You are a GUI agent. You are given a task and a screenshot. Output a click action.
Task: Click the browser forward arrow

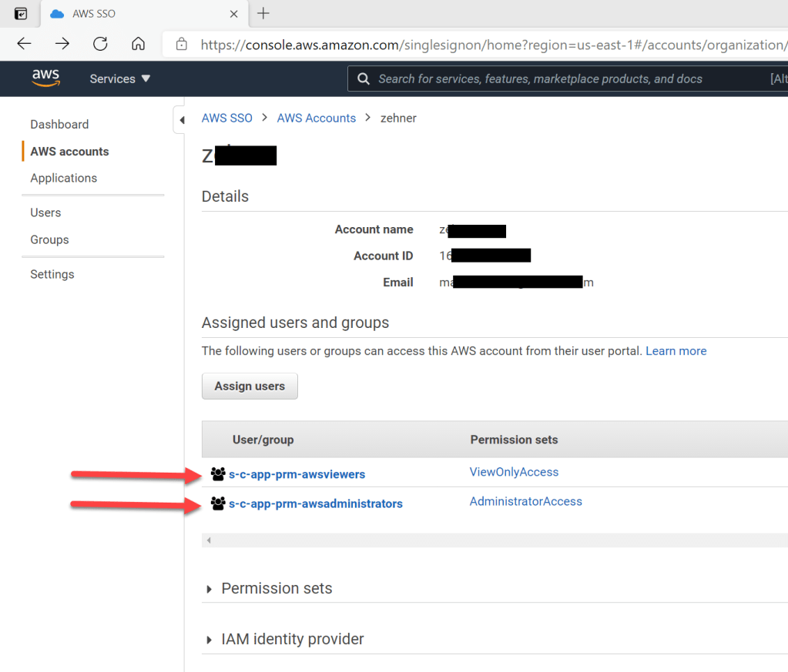[x=62, y=44]
